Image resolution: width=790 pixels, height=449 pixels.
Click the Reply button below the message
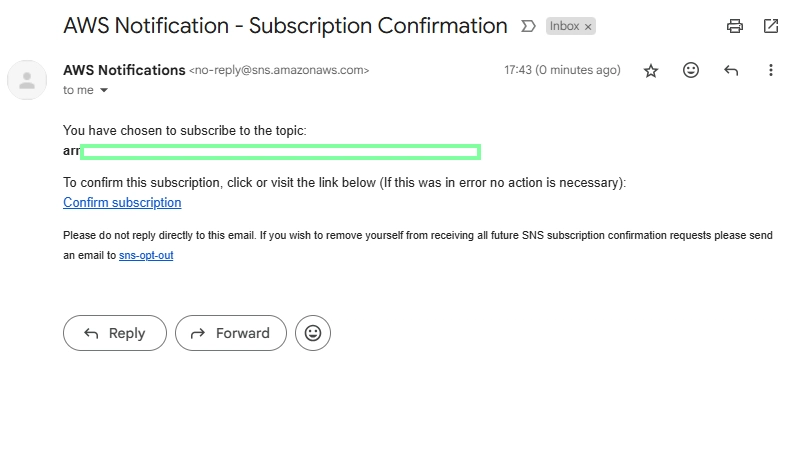115,333
